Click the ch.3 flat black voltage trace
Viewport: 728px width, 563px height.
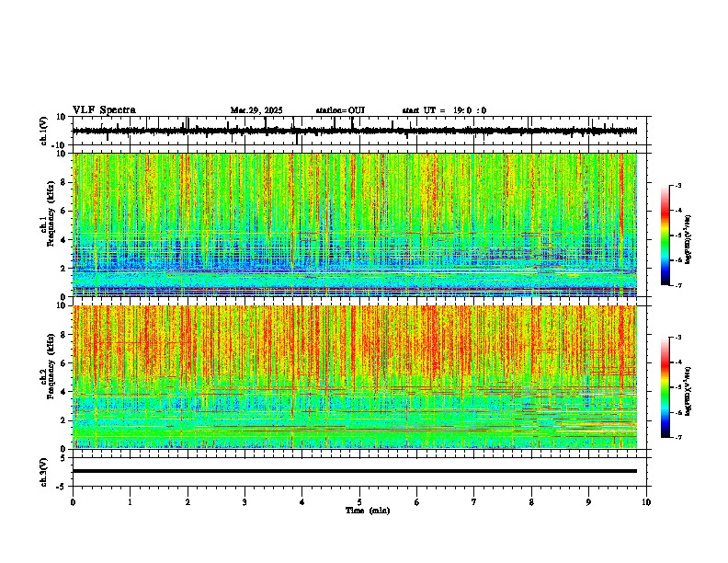coord(355,471)
